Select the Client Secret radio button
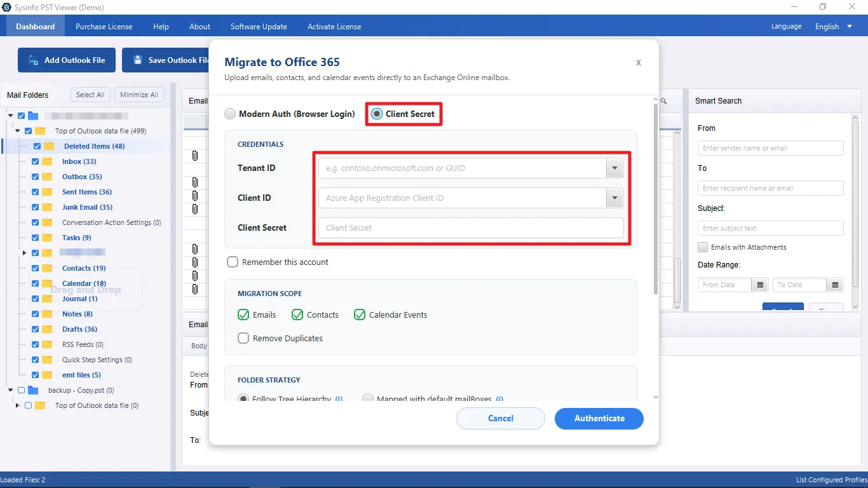This screenshot has height=488, width=868. (x=377, y=114)
